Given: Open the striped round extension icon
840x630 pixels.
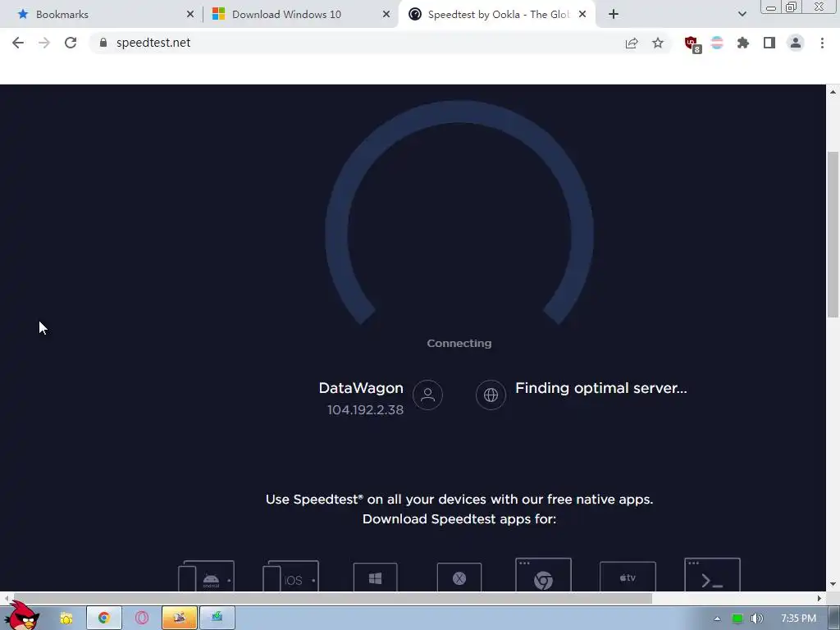Looking at the screenshot, I should tap(717, 43).
